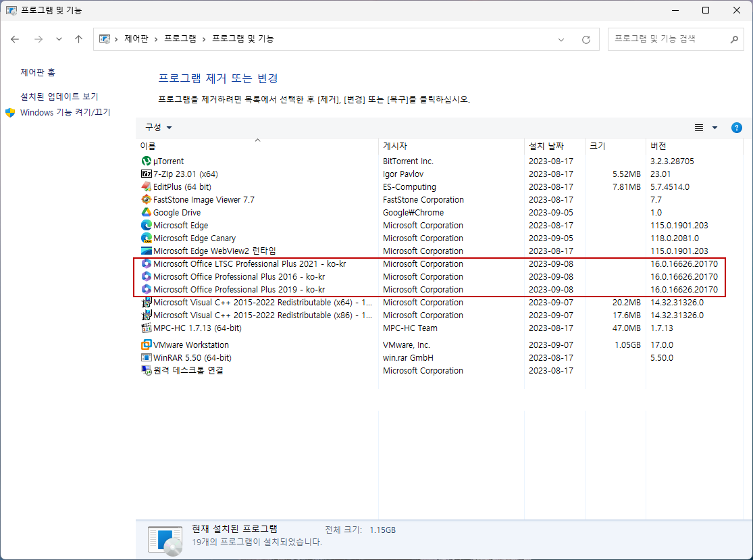753x560 pixels.
Task: Click size value 47.0MB
Action: pyautogui.click(x=626, y=328)
